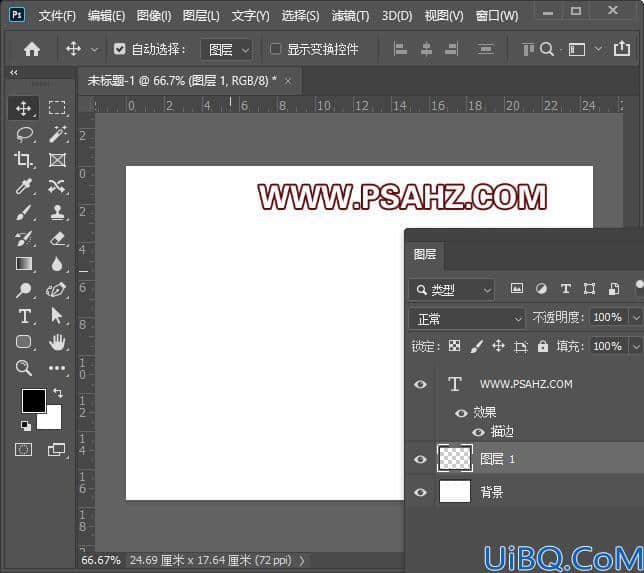
Task: Select the Rounded Rectangle shape tool
Action: (x=23, y=342)
